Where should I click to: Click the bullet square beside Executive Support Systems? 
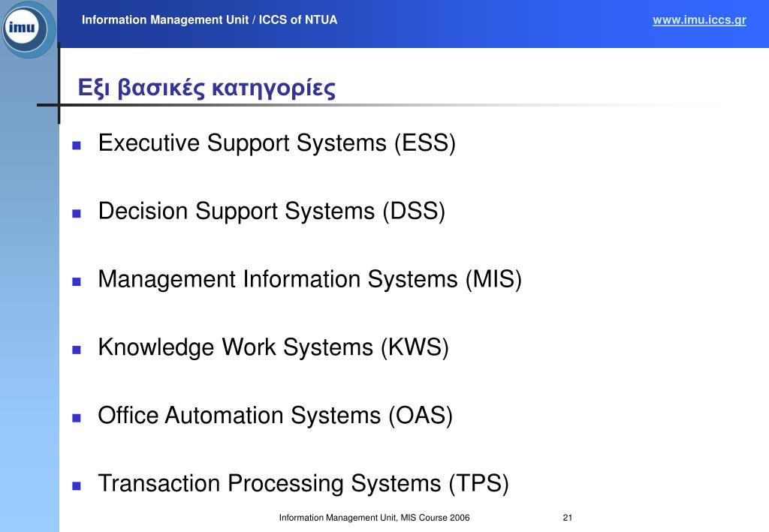pyautogui.click(x=77, y=145)
